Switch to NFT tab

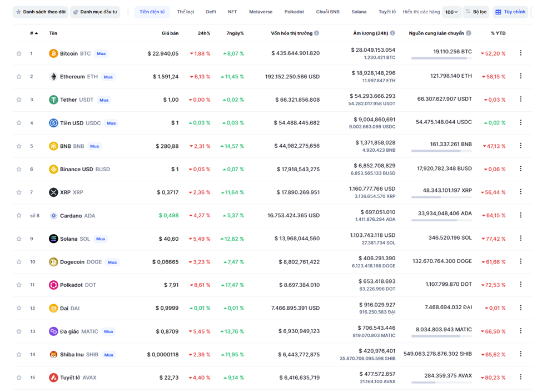(x=232, y=12)
